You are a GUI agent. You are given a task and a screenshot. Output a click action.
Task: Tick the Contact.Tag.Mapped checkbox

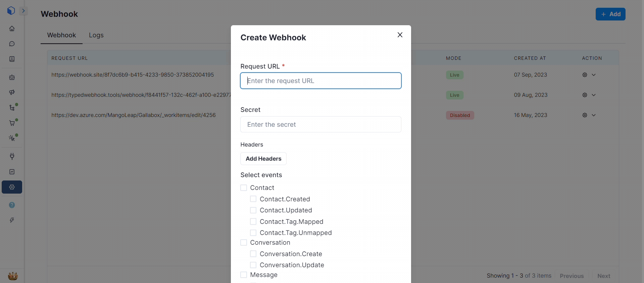(x=253, y=221)
